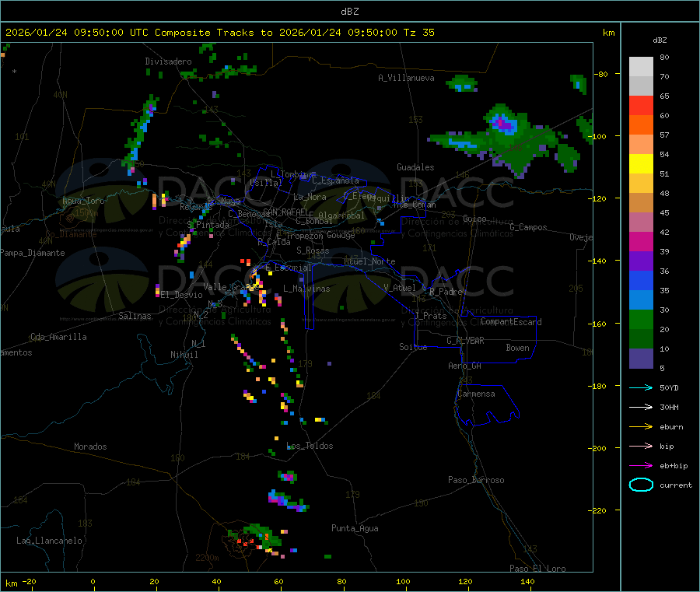Click the Lag.Llancanelo map label
The image size is (700, 592).
(x=49, y=541)
